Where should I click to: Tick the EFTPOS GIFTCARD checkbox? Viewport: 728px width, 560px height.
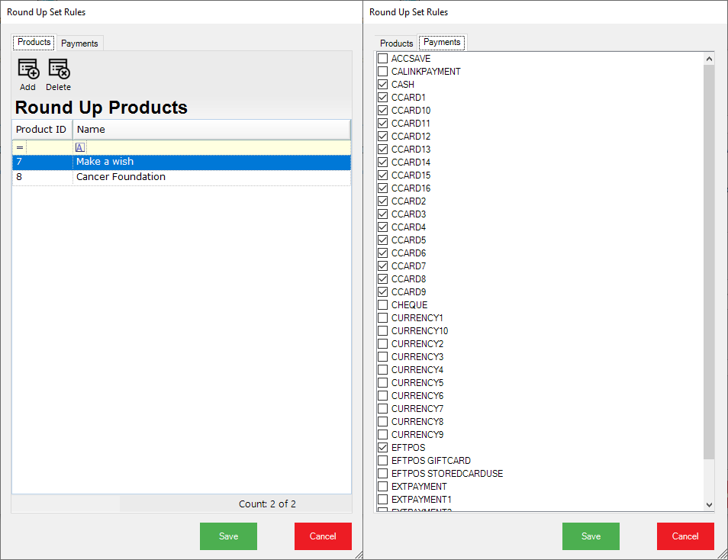click(383, 461)
